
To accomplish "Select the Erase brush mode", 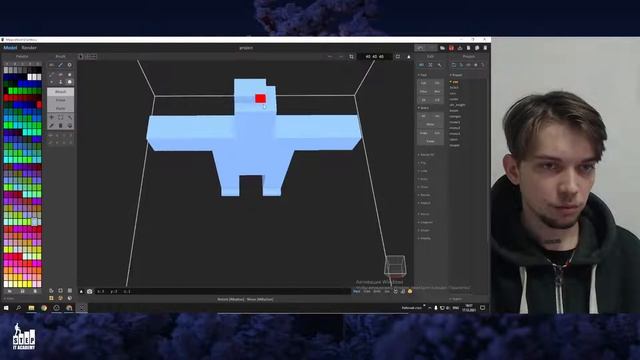I will (60, 100).
